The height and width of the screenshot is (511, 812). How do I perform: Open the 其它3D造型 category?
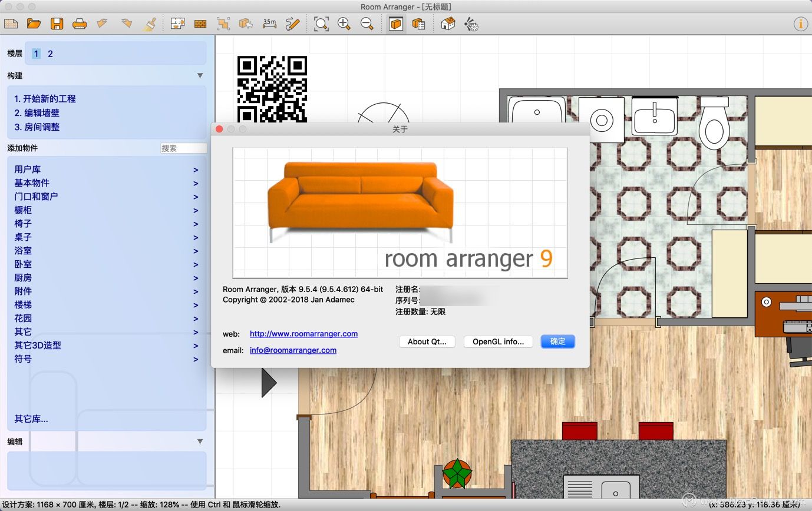tap(107, 345)
